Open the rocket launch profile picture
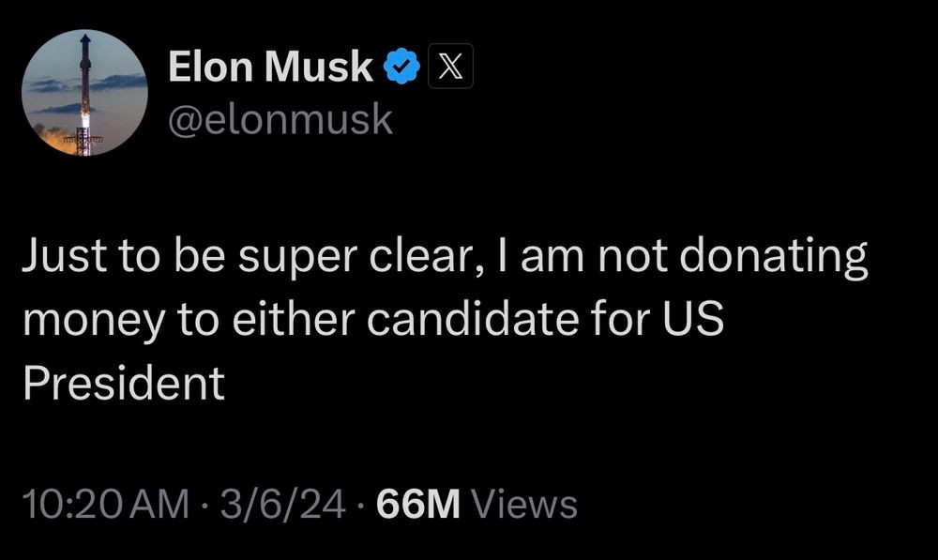This screenshot has height=560, width=938. (x=85, y=93)
